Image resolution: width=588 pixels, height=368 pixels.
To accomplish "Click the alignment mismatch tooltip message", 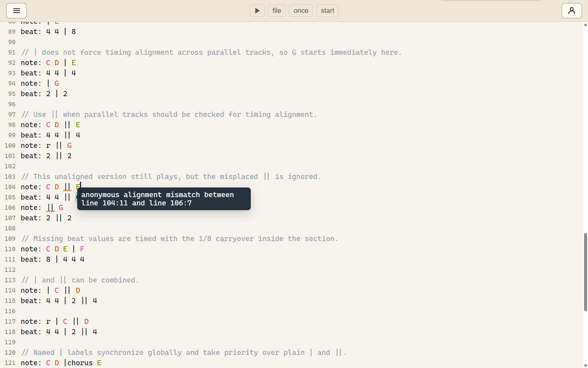I will point(164,199).
